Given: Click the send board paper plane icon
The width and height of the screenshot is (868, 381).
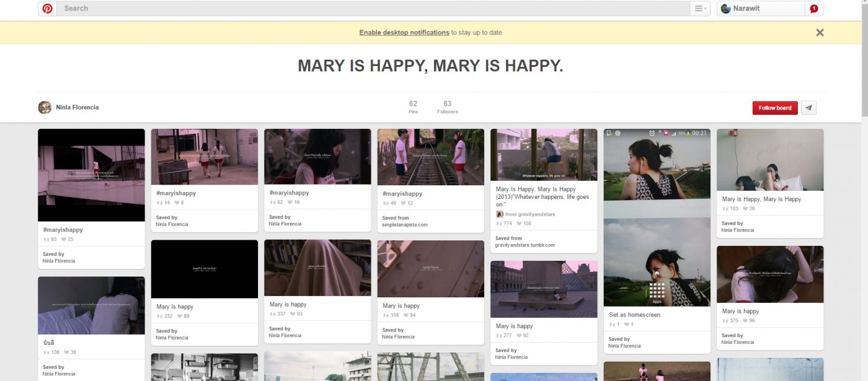Looking at the screenshot, I should [808, 108].
